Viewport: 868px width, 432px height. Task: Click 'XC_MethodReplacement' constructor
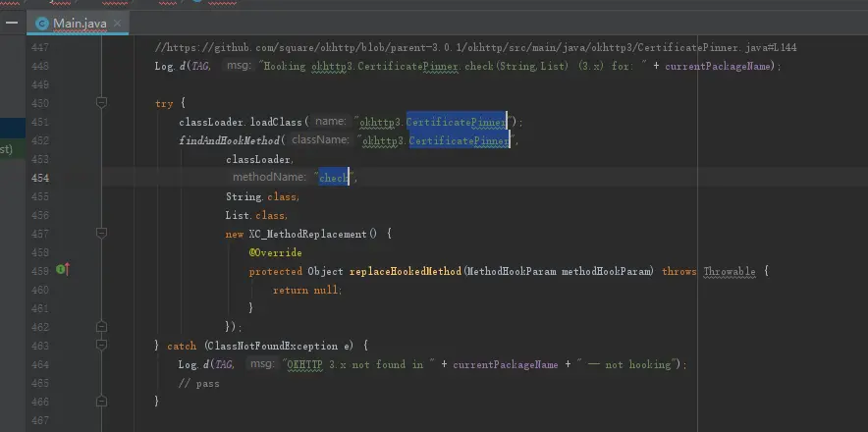[307, 234]
